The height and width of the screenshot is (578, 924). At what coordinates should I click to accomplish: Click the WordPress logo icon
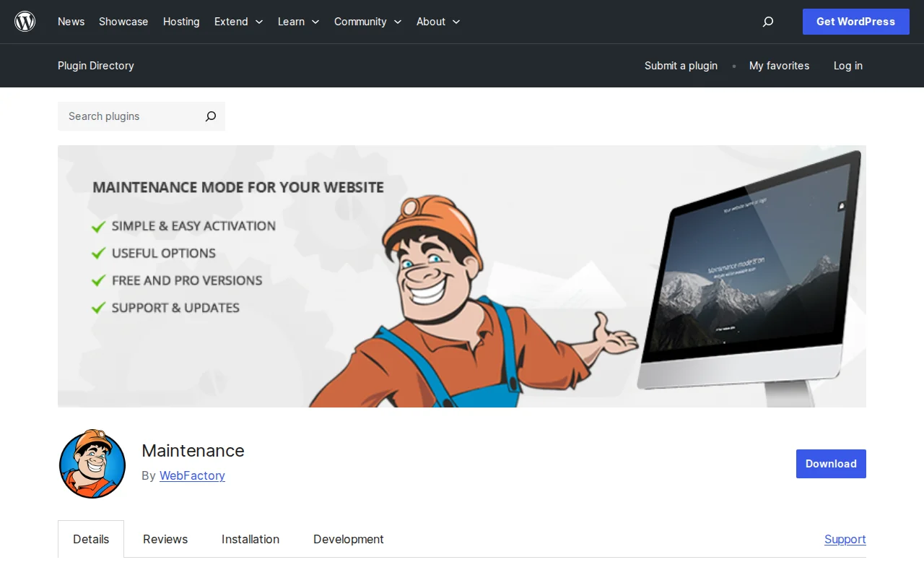click(25, 21)
